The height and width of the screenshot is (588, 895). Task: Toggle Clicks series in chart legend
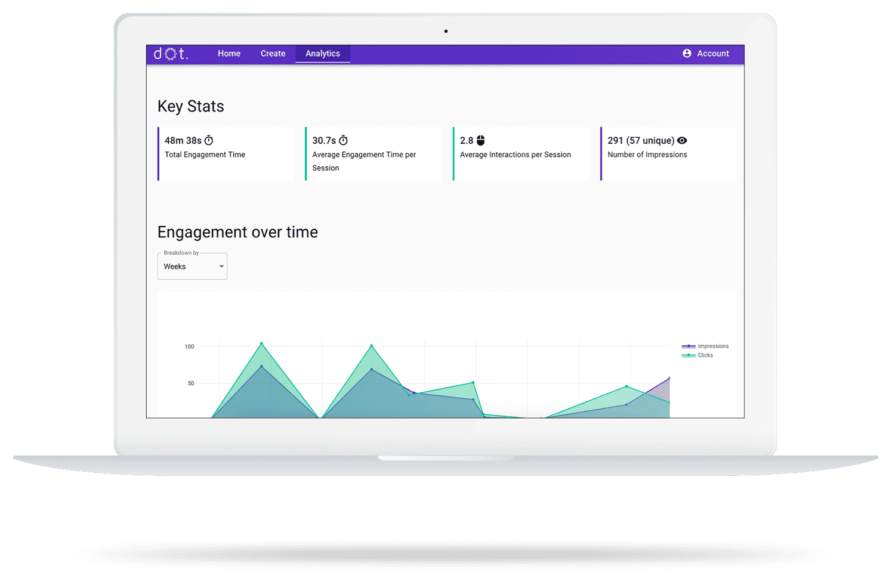(x=698, y=355)
